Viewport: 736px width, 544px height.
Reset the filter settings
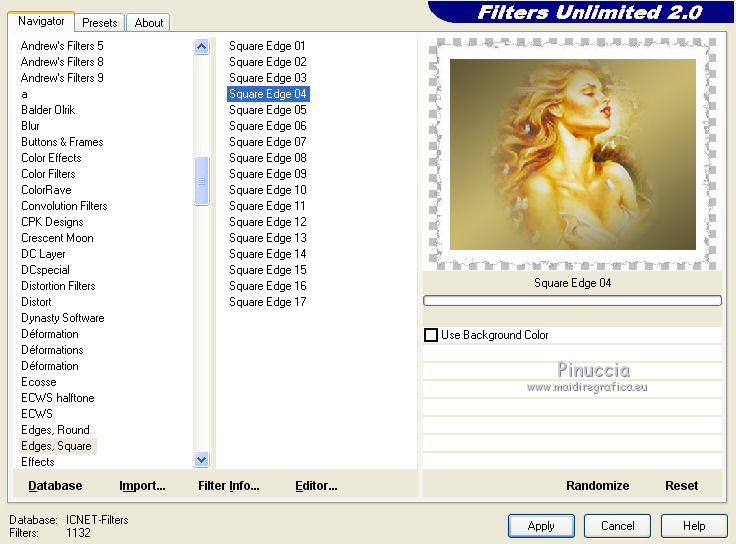pos(681,485)
